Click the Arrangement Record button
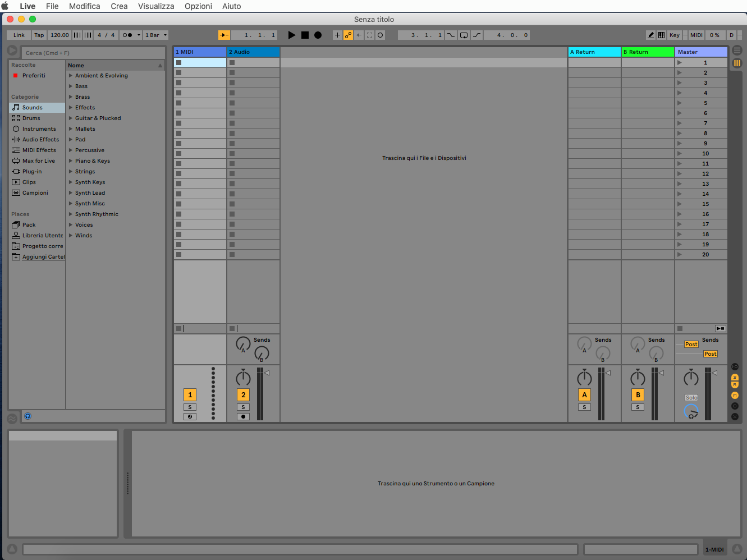Screen dimensions: 747x560 click(318, 35)
